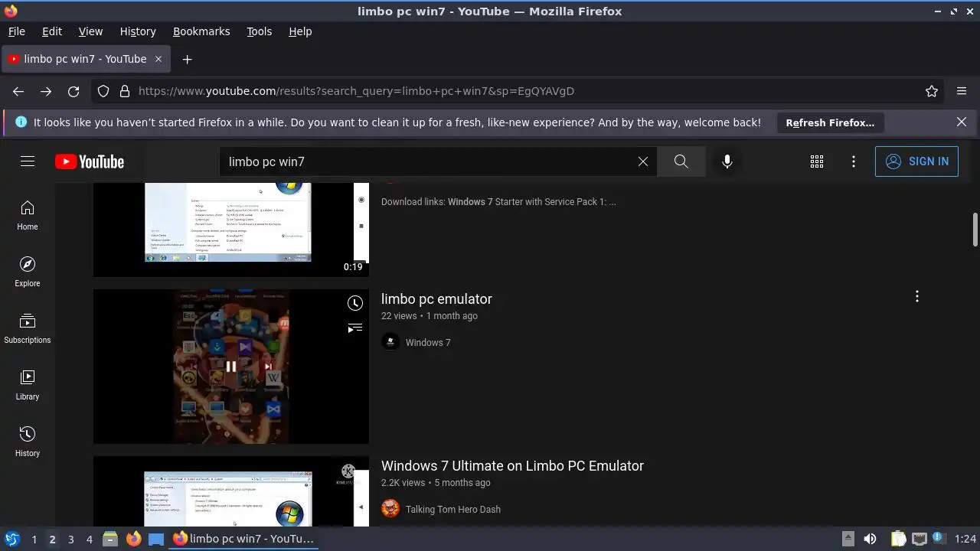Screen dimensions: 980x551
Task: Run search with the magnifier button
Action: pos(681,161)
